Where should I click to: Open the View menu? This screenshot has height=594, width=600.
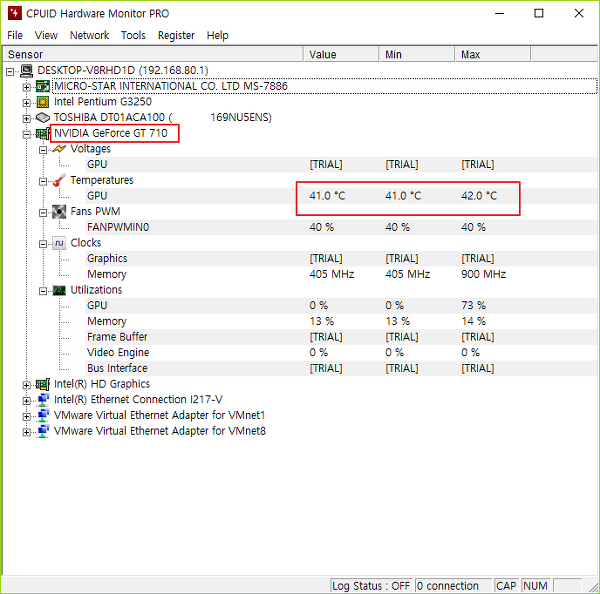click(46, 35)
